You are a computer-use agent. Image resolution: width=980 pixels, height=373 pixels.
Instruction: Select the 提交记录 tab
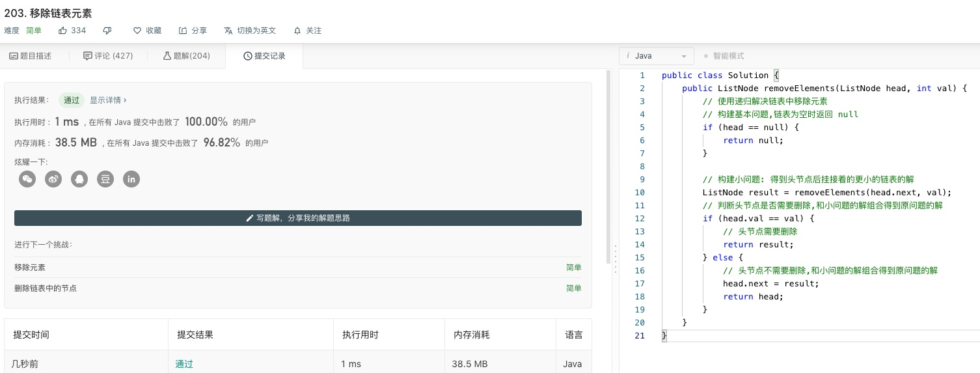point(264,56)
